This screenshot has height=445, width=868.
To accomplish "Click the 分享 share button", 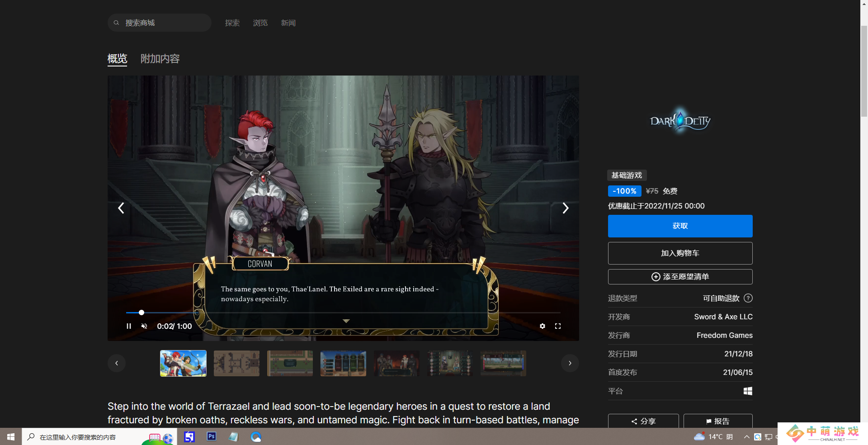I will [x=643, y=421].
